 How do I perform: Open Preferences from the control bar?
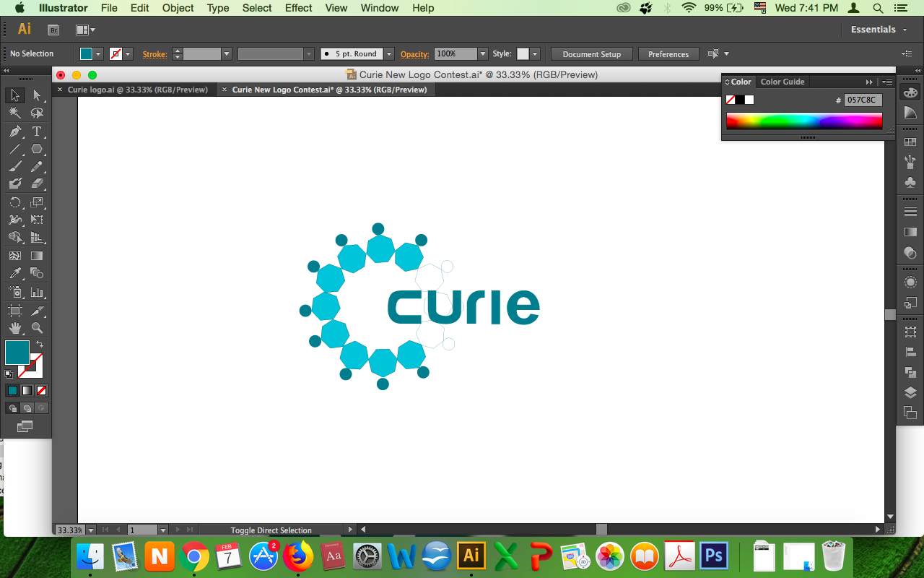[x=668, y=54]
